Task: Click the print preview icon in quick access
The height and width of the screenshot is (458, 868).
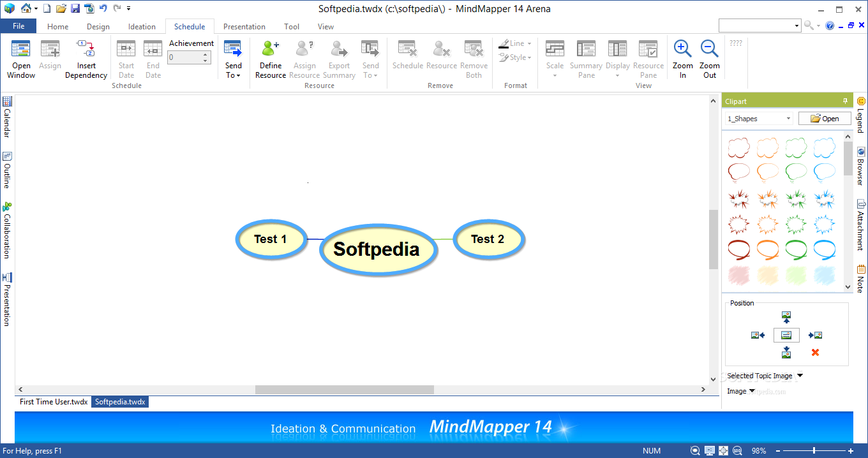Action: point(89,8)
